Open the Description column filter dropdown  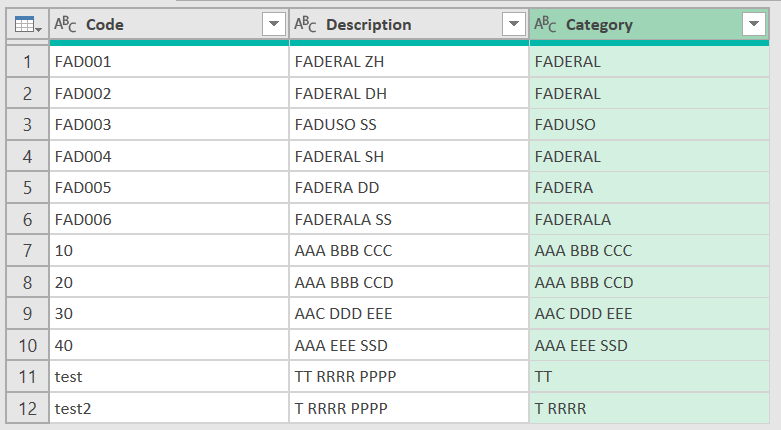tap(514, 24)
